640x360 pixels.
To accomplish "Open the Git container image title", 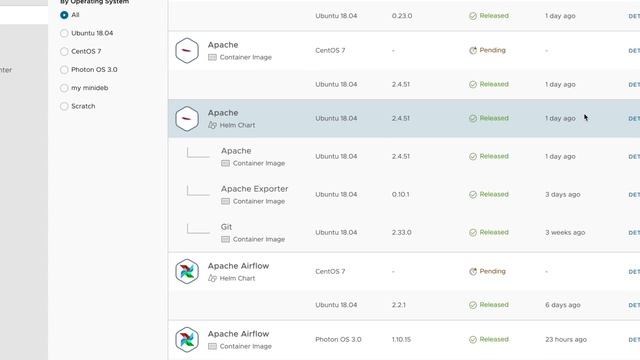I will [x=226, y=227].
